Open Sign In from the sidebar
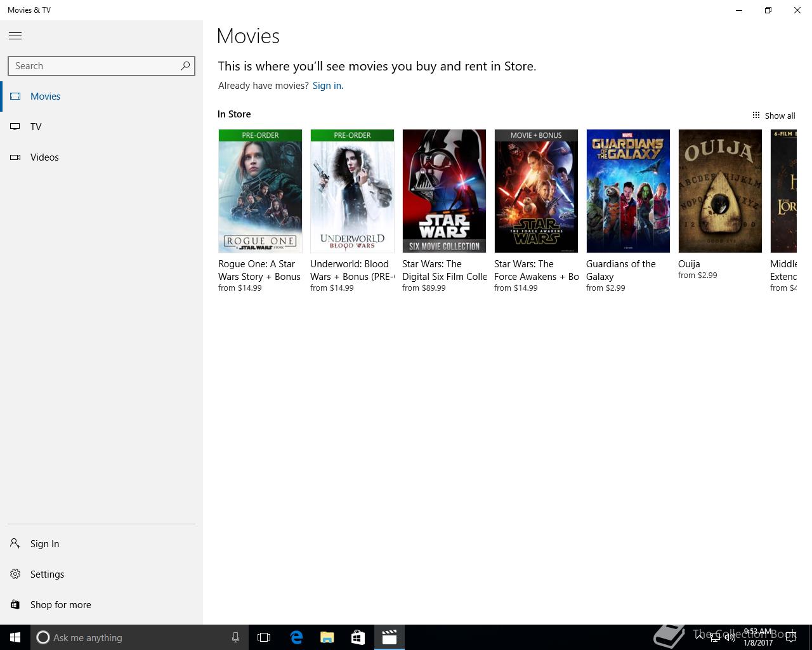The width and height of the screenshot is (812, 650). point(45,544)
